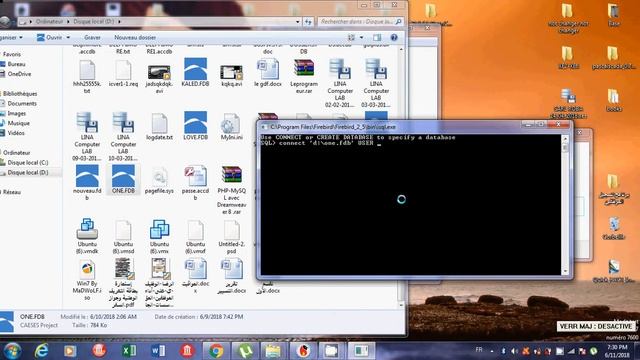Viewport: 640px width, 360px height.
Task: Select the logdate.txt text file
Action: click(159, 126)
